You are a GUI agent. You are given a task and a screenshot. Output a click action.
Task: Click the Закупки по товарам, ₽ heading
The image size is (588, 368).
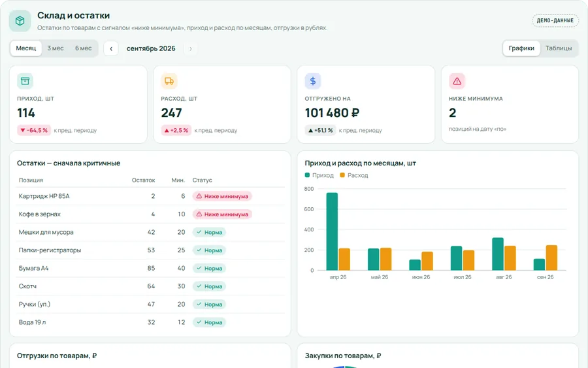click(x=343, y=356)
